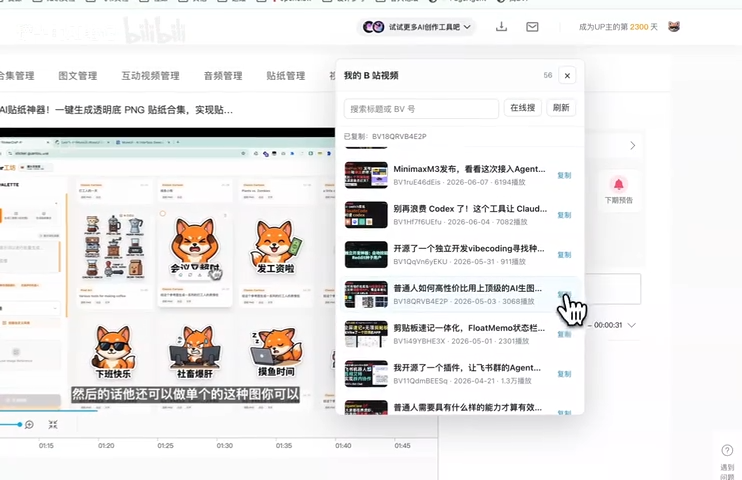The height and width of the screenshot is (480, 742).
Task: Open 开源了一个独立开发vibecoding thumbnail
Action: pos(366,255)
